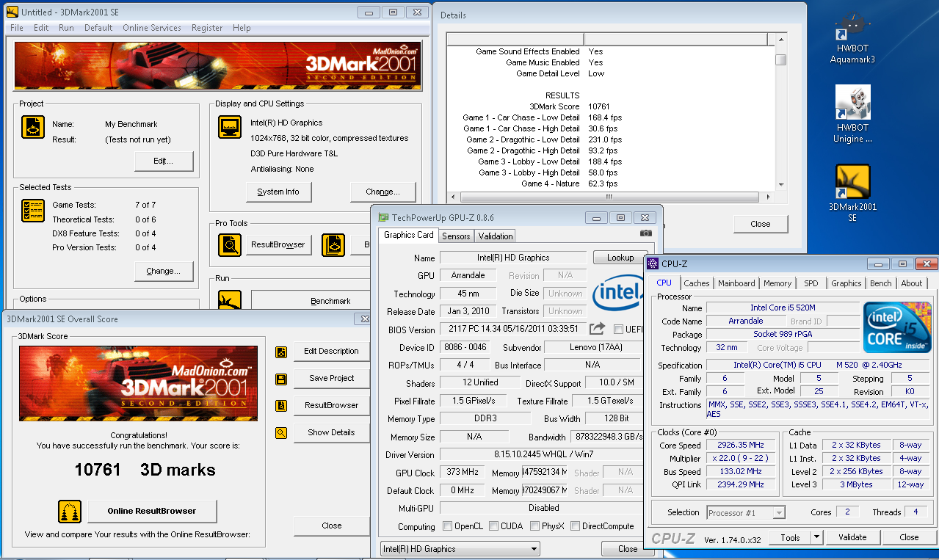Click the magnifier icon beside Show Details
Image resolution: width=939 pixels, height=560 pixels.
pyautogui.click(x=281, y=433)
